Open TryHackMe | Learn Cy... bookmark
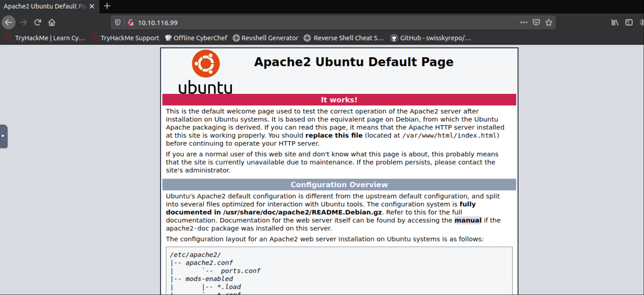The width and height of the screenshot is (644, 295). [45, 38]
